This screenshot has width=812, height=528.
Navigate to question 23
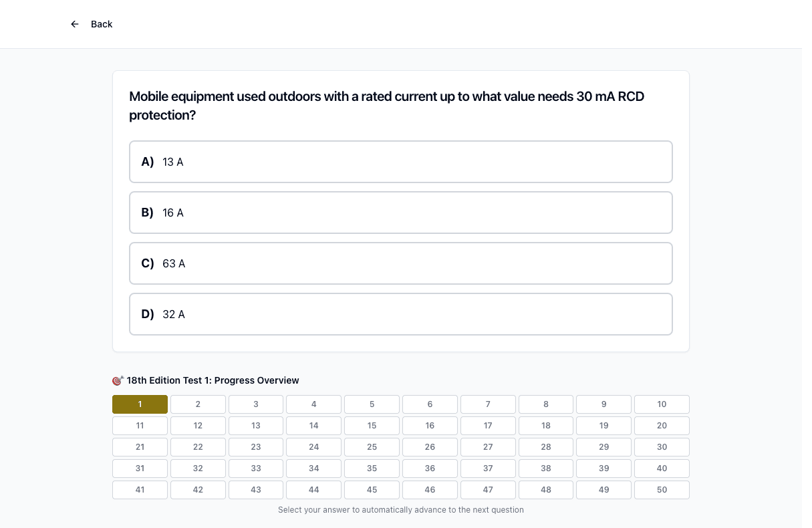256,447
